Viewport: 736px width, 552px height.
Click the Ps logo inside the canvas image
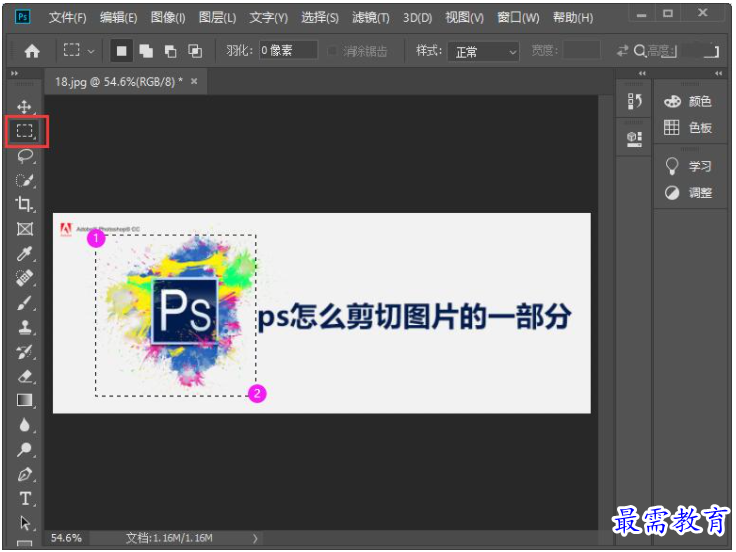pos(185,310)
